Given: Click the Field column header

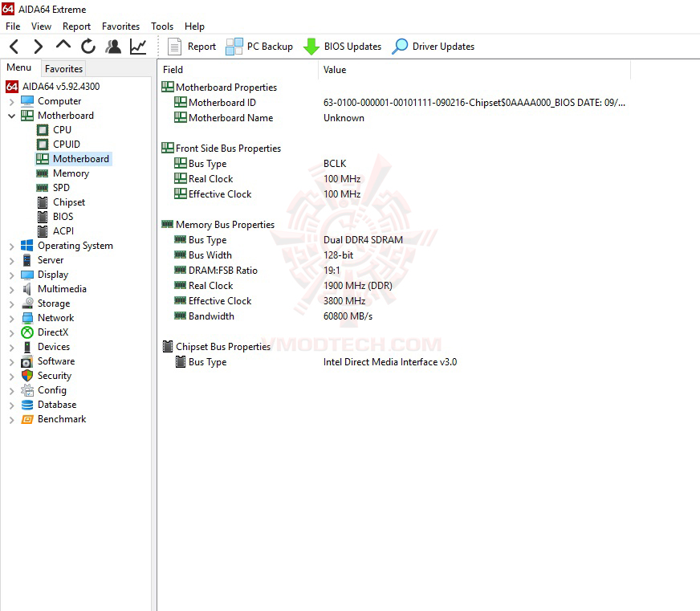Looking at the screenshot, I should (238, 70).
